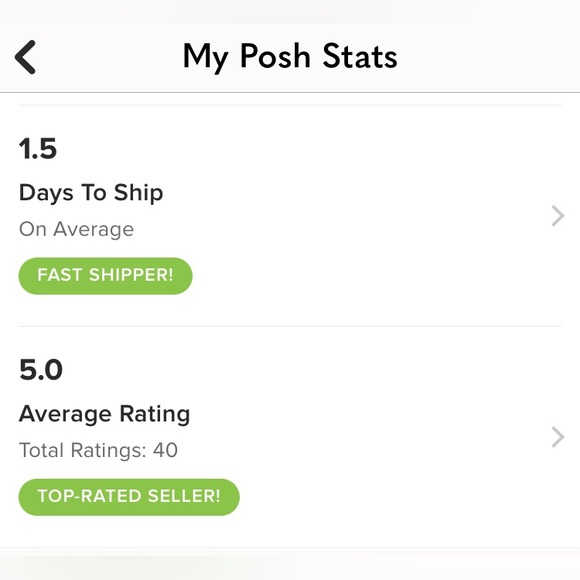Image resolution: width=580 pixels, height=580 pixels.
Task: Tap the word Ship in the first row
Action: pos(139,193)
